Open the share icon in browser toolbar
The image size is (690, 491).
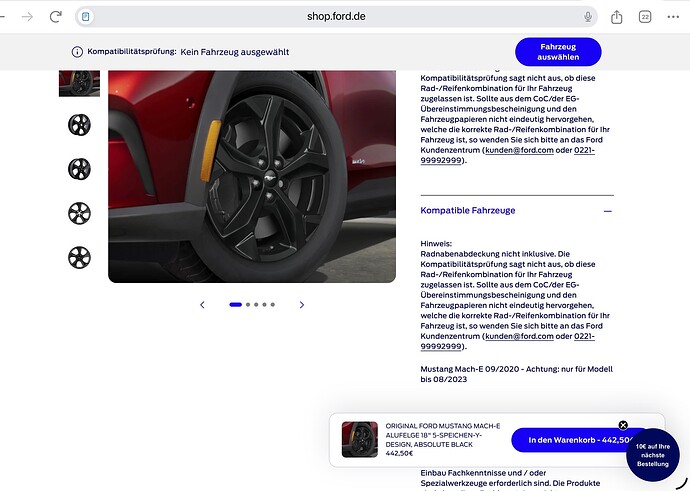(x=617, y=17)
